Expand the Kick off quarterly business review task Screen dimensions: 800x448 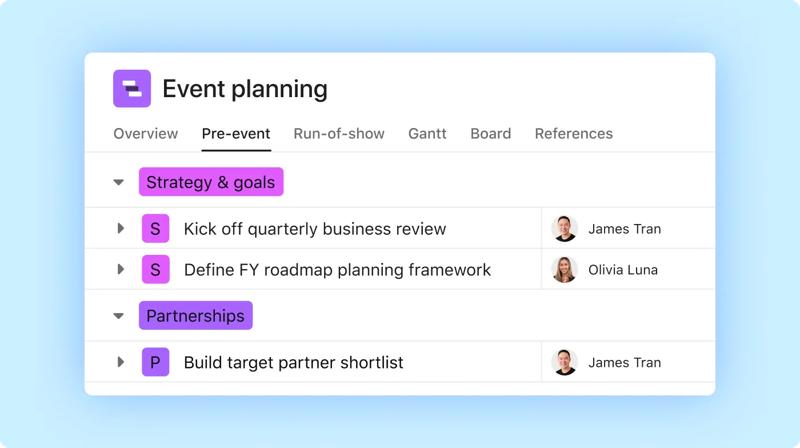click(x=120, y=229)
